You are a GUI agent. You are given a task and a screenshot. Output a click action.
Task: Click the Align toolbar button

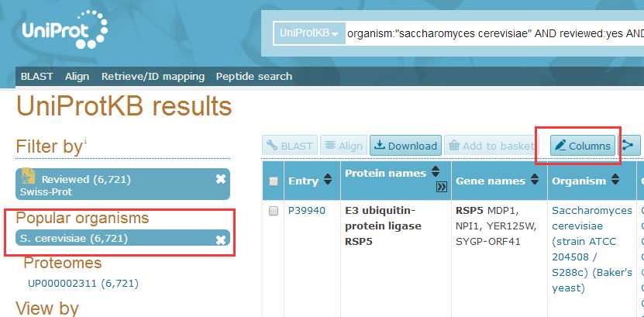[343, 146]
